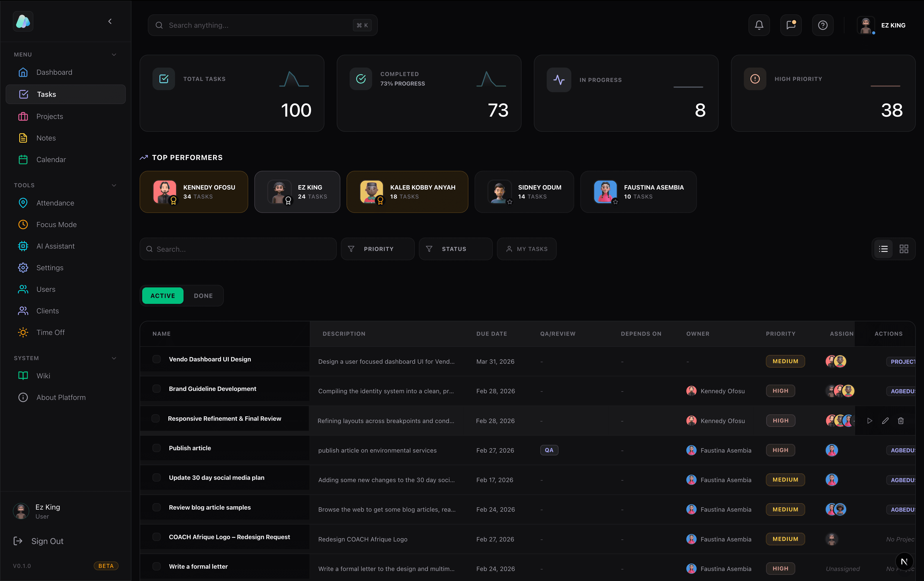Click the task Search field

pyautogui.click(x=238, y=249)
